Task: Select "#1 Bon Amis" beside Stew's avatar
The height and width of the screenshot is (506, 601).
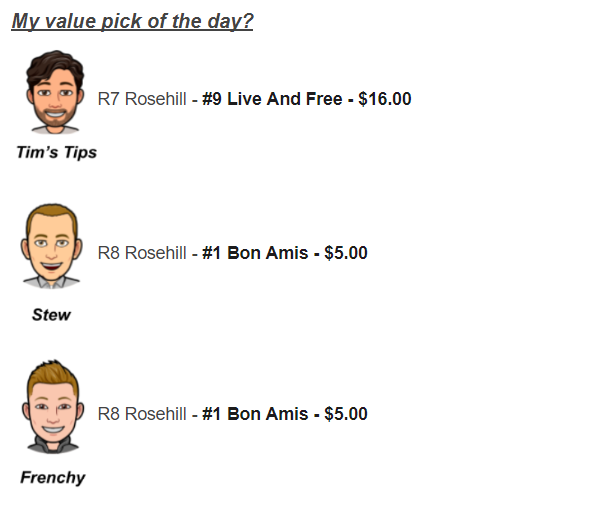Action: tap(255, 253)
